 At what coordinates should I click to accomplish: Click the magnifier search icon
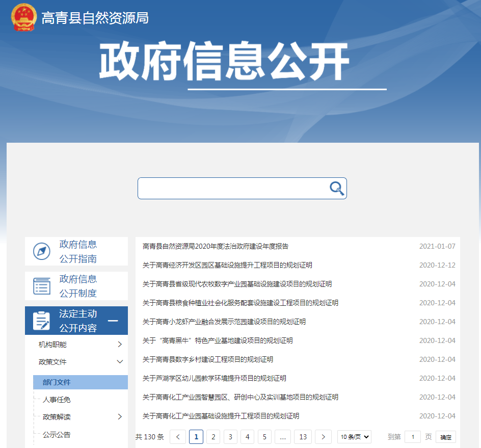click(x=336, y=189)
